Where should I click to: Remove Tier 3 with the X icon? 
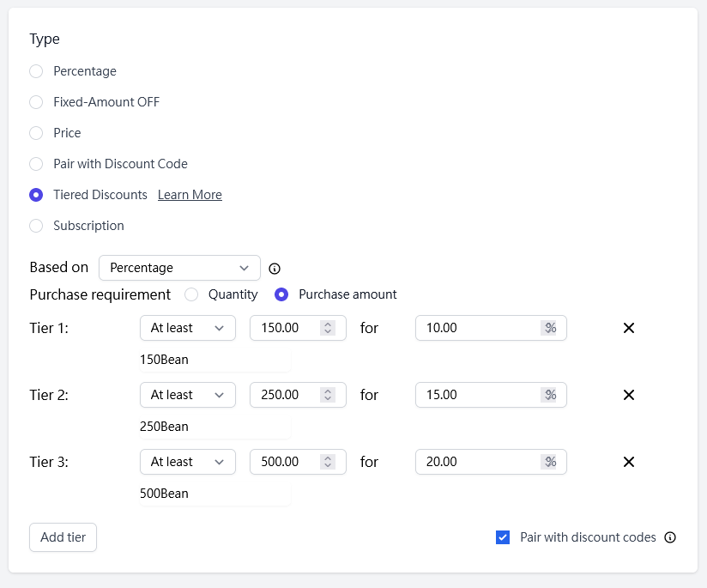click(x=629, y=462)
